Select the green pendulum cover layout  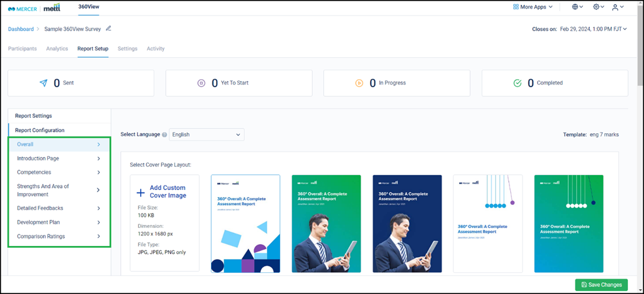(x=569, y=224)
